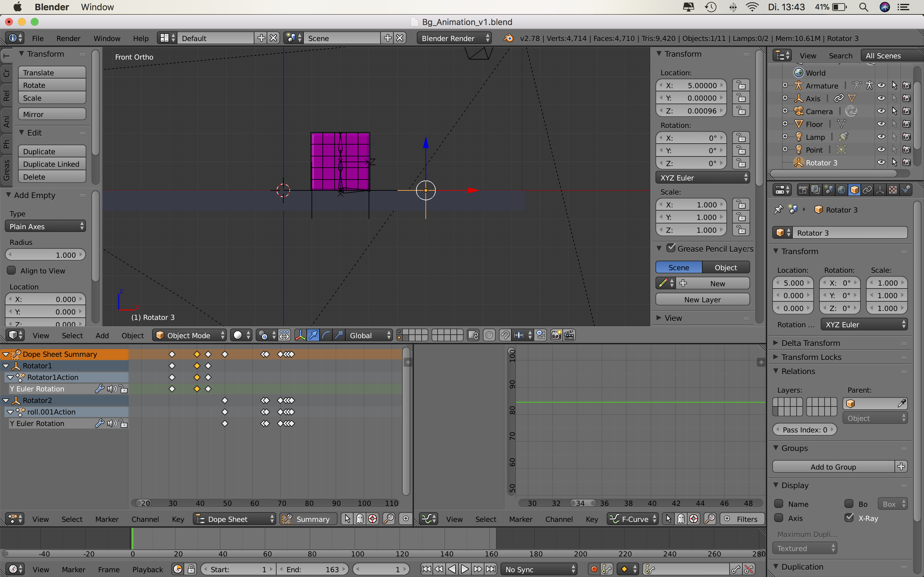This screenshot has width=924, height=577.
Task: Open the Object Mode dropdown
Action: (189, 335)
